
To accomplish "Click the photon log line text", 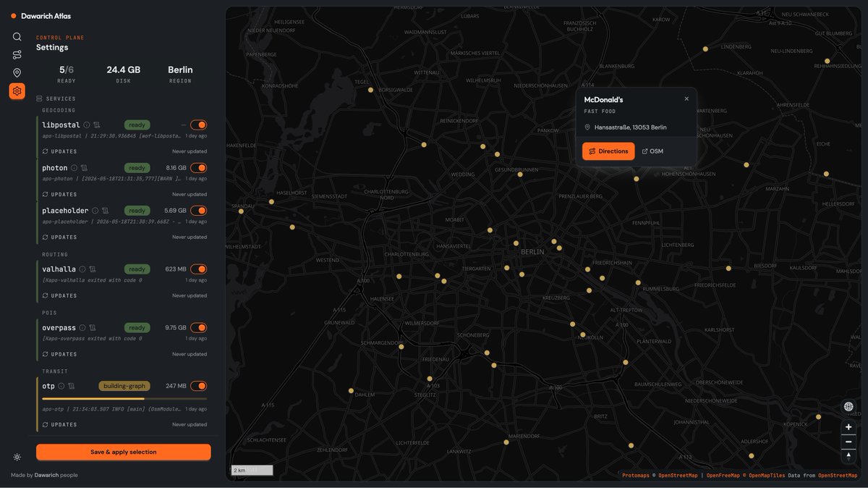I will pyautogui.click(x=112, y=178).
